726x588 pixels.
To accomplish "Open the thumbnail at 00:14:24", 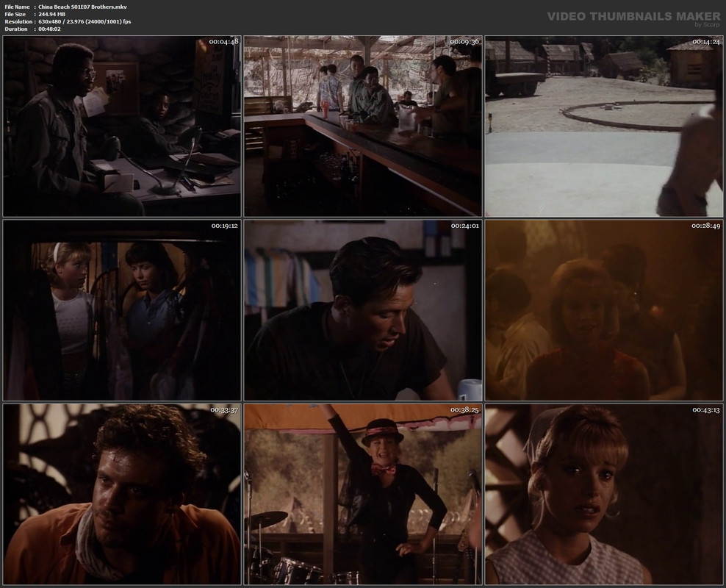I will [x=604, y=126].
